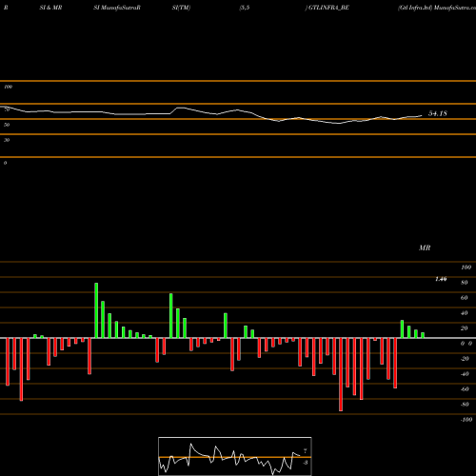Click the -60 label on MR axis
The height and width of the screenshot is (476, 476).
pyautogui.click(x=465, y=389)
